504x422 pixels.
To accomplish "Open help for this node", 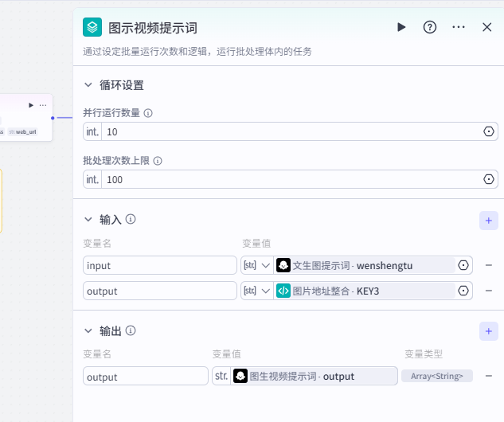I will (430, 27).
